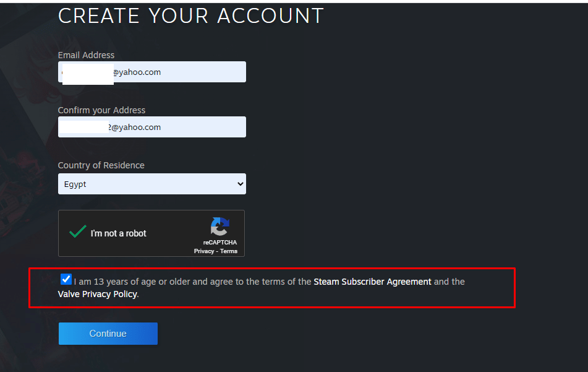Click the reCAPTCHA text under the logo

pos(220,243)
